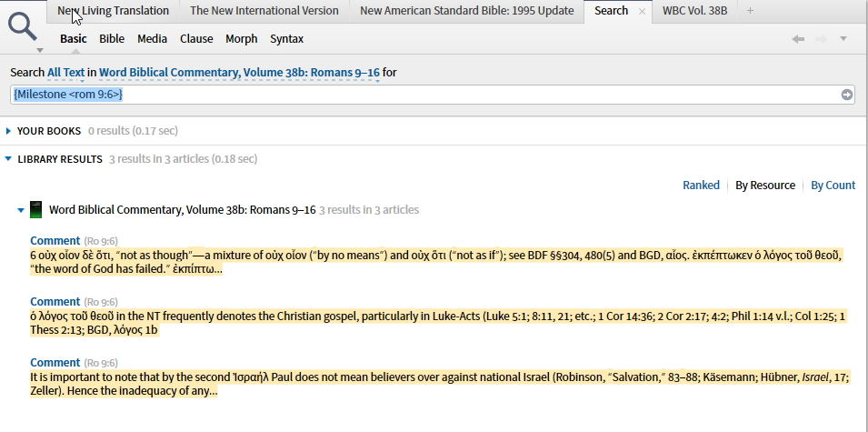The height and width of the screenshot is (432, 868).
Task: Select the Morph search type
Action: tap(242, 39)
